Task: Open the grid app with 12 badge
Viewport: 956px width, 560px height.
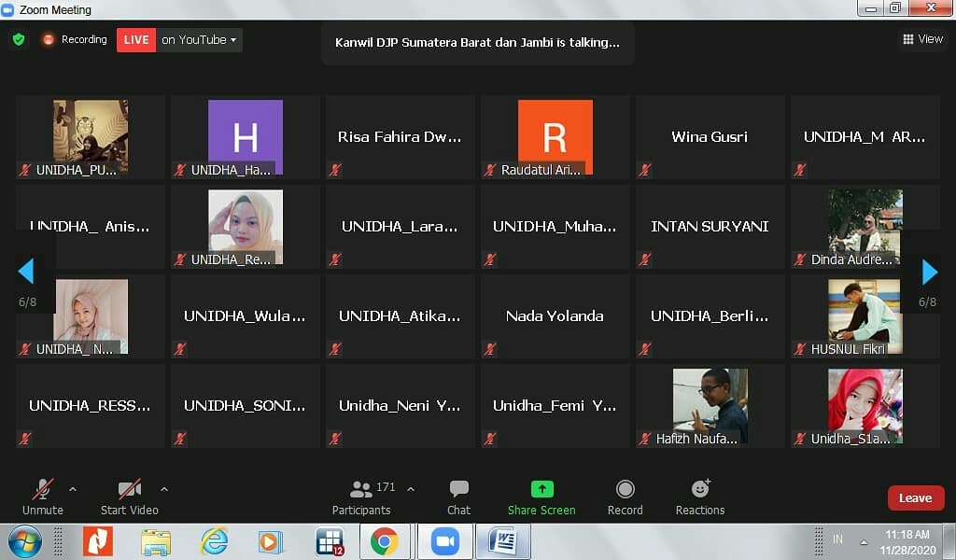Action: (x=330, y=541)
